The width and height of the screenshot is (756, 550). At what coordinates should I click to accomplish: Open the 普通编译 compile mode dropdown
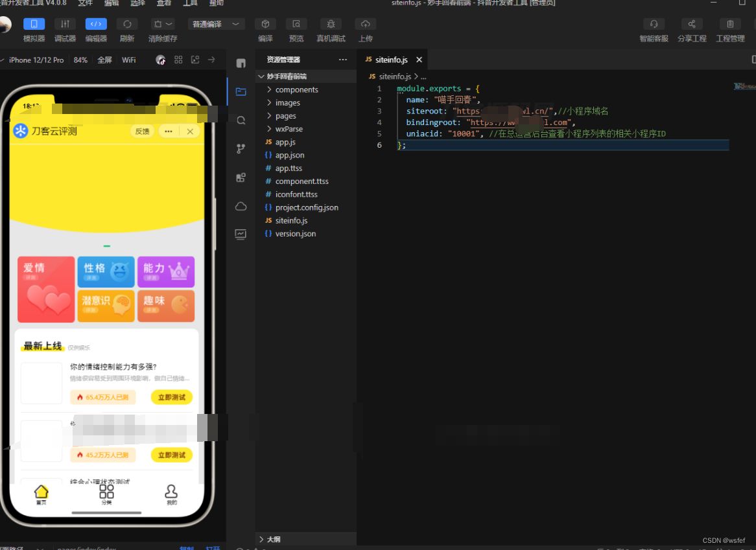tap(214, 23)
